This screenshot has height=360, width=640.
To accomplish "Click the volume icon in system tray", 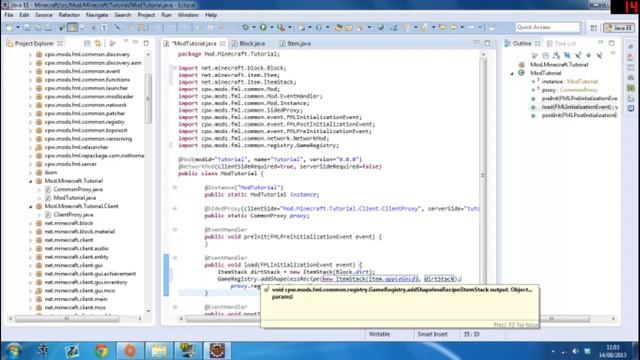I will click(x=576, y=351).
